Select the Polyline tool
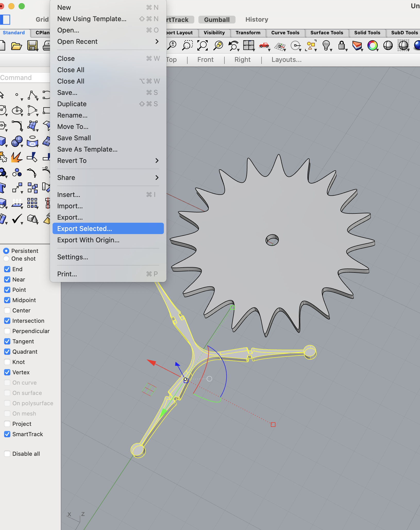420x530 pixels. 32,95
